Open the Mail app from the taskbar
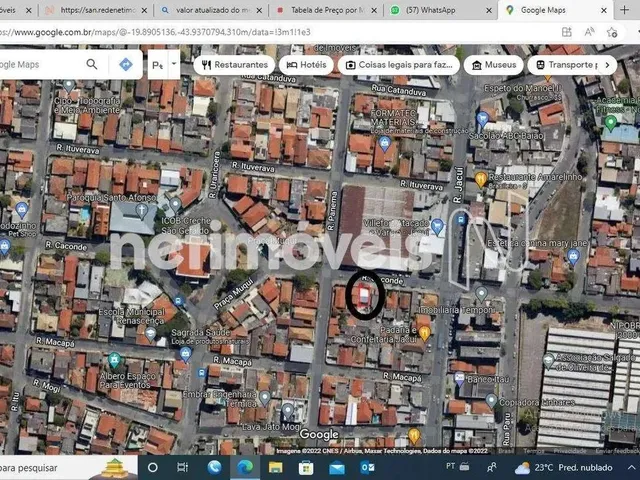Viewport: 640px width, 480px height. pos(337,468)
